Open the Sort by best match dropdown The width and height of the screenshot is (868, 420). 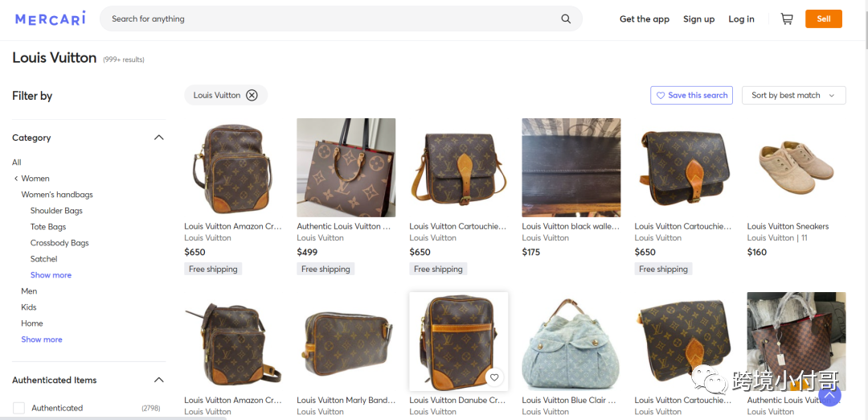(794, 95)
